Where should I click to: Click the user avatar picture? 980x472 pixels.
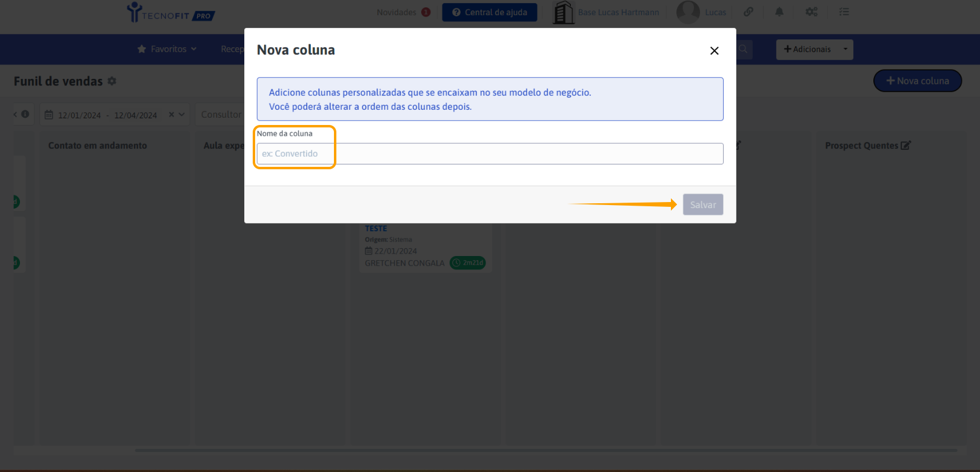[x=688, y=12]
